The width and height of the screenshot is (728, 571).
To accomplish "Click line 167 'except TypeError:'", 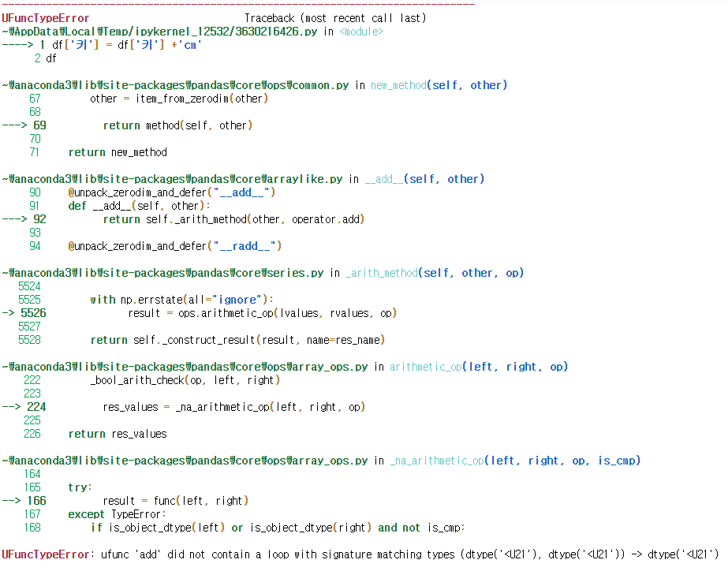I will coord(117,514).
